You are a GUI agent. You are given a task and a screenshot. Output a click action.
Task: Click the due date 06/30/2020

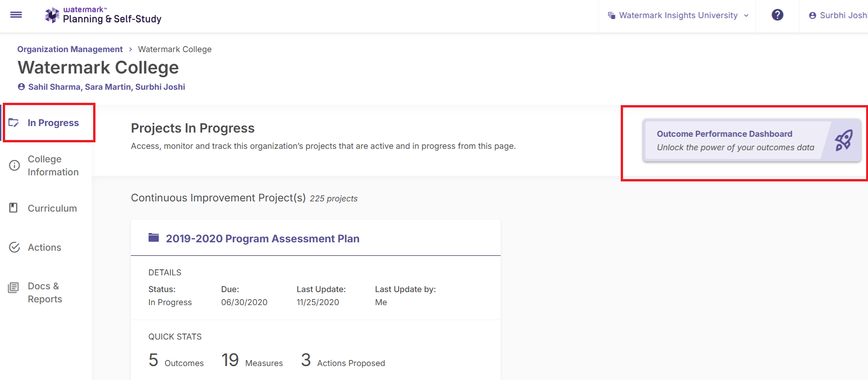(x=244, y=302)
